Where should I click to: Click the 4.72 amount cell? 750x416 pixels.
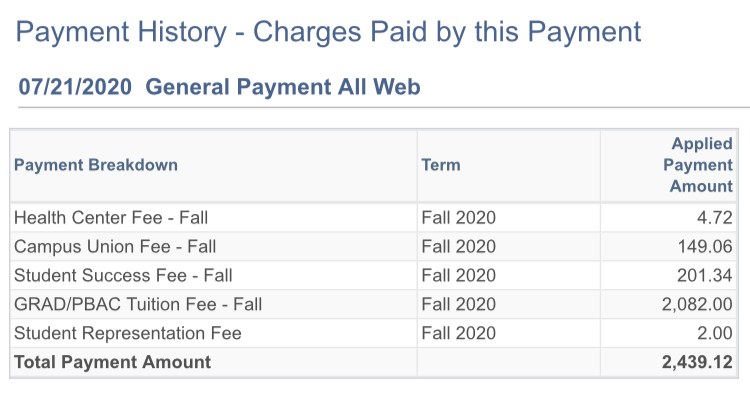point(715,218)
